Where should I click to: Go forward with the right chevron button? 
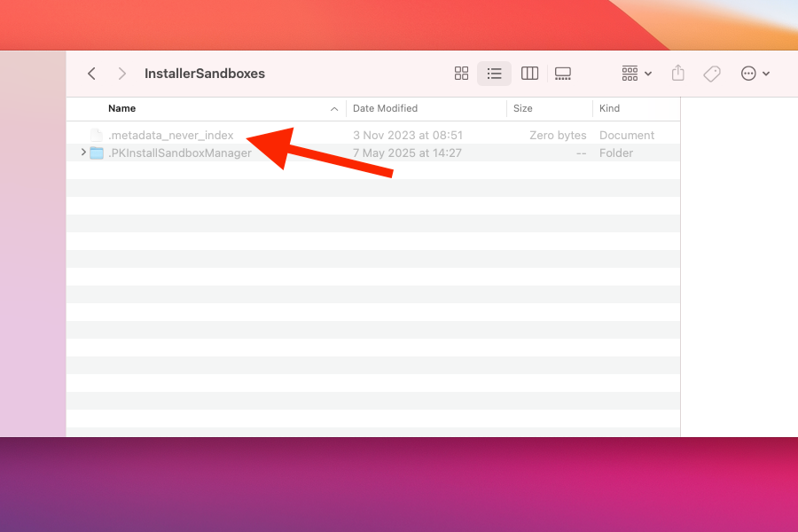(121, 74)
